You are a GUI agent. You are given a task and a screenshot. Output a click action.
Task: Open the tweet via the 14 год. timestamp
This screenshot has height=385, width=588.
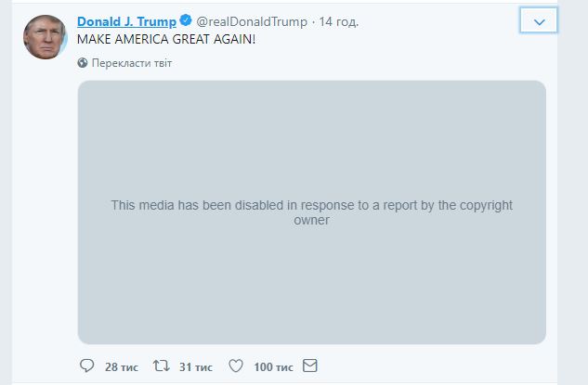click(x=338, y=21)
